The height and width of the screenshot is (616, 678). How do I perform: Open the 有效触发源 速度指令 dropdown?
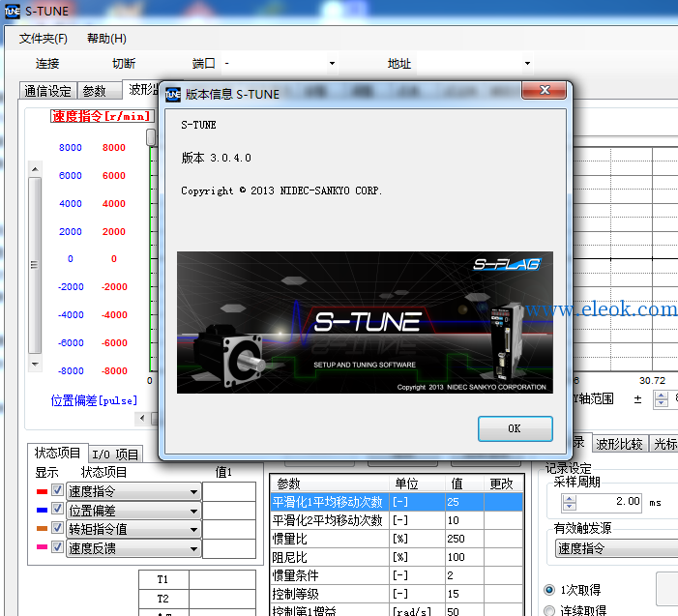[x=617, y=548]
